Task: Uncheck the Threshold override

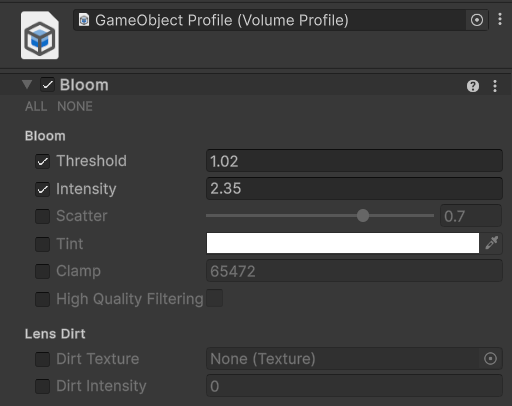Action: [42, 161]
